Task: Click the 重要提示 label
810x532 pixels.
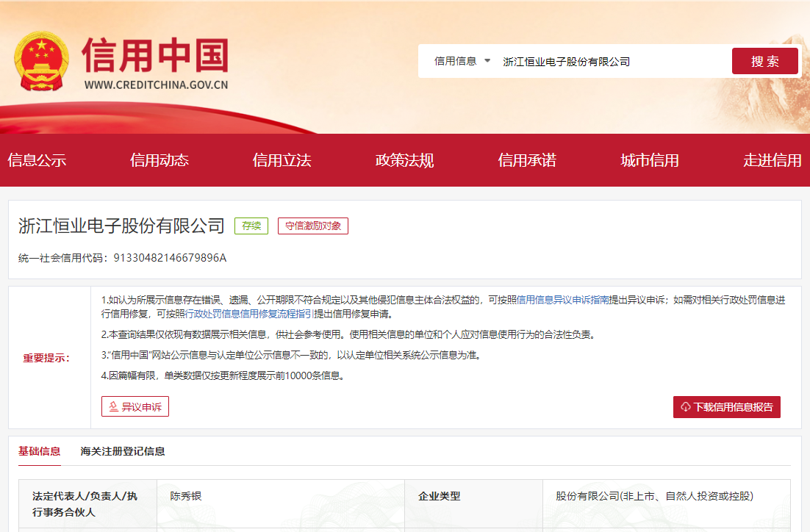Action: (46, 358)
